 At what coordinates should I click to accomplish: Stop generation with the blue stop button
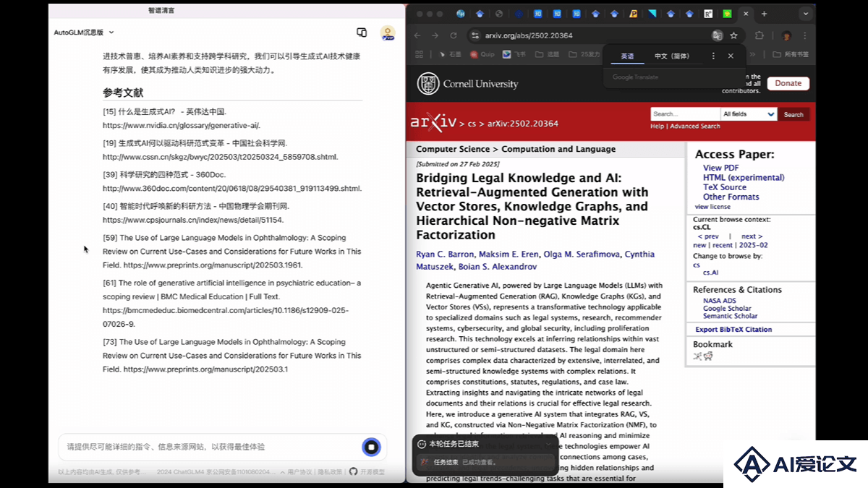click(371, 447)
